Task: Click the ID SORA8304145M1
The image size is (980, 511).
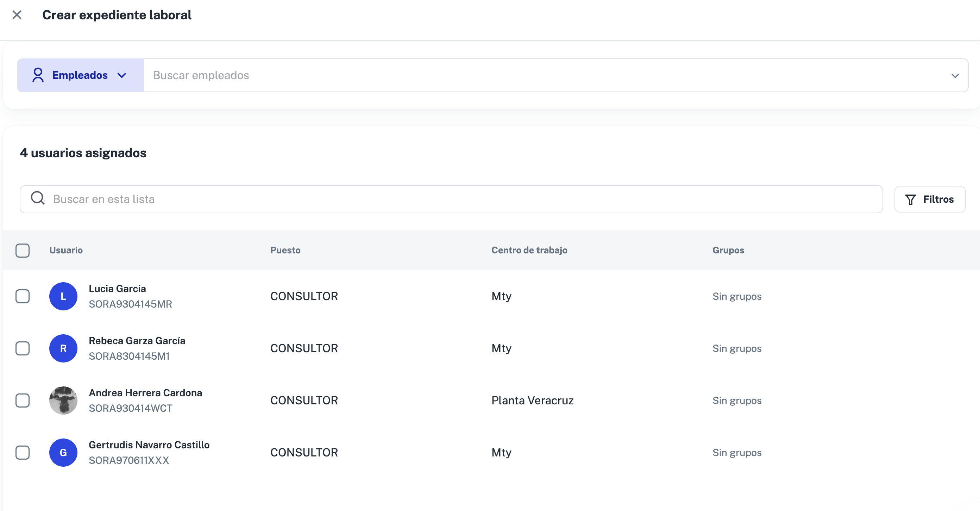Action: (x=129, y=357)
